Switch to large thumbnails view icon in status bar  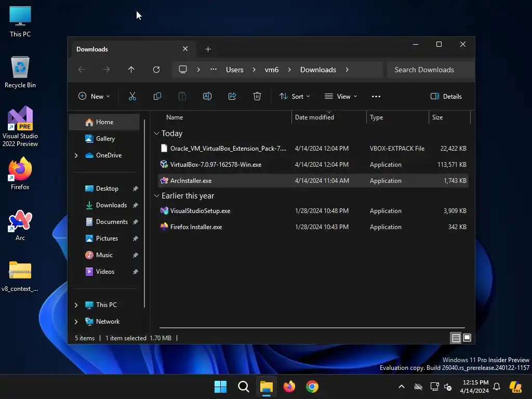pos(467,338)
